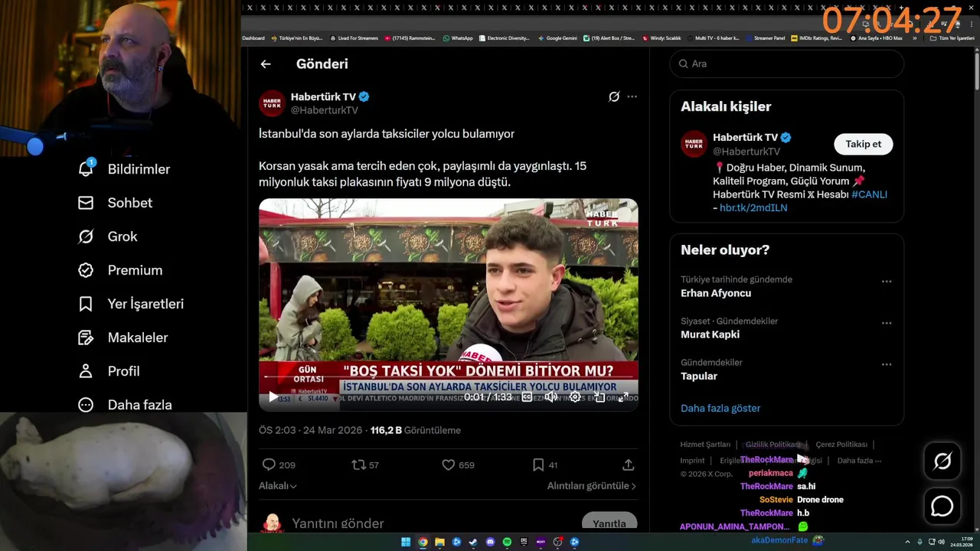Open more options for Tapular trend
Image resolution: width=980 pixels, height=551 pixels.
887,364
